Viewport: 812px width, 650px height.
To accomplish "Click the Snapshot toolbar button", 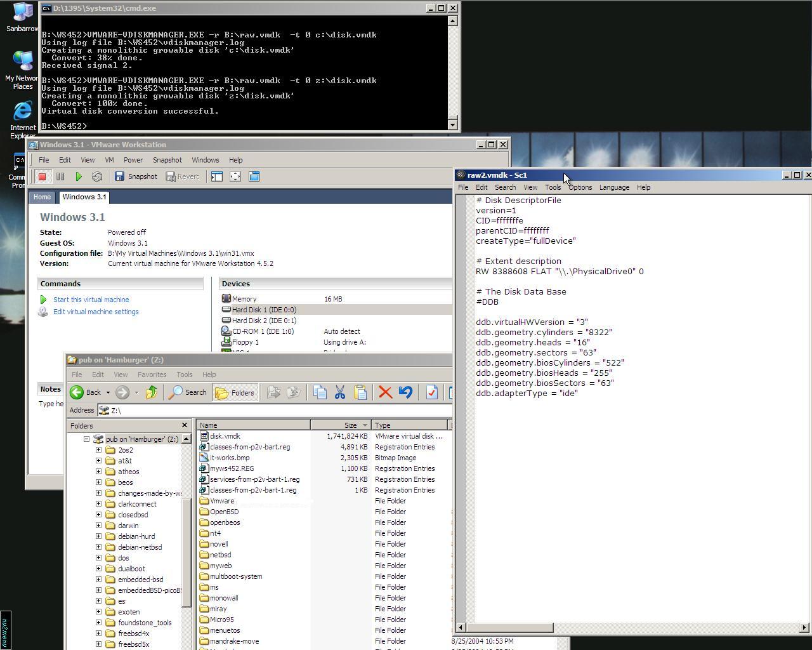I will (x=136, y=176).
